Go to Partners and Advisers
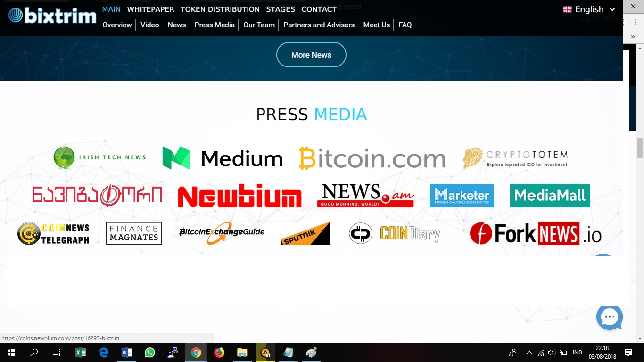Image resolution: width=644 pixels, height=362 pixels. 319,25
